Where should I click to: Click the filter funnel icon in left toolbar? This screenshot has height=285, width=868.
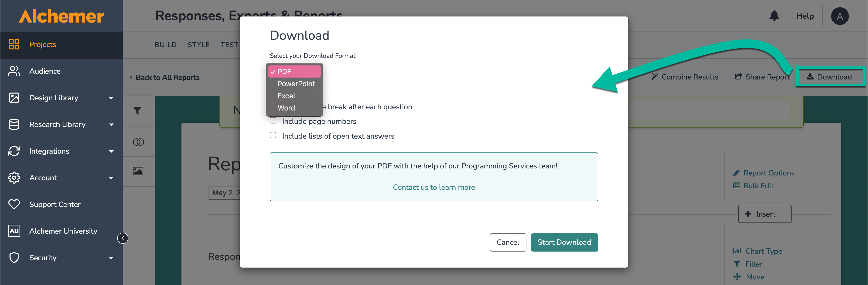[x=138, y=111]
